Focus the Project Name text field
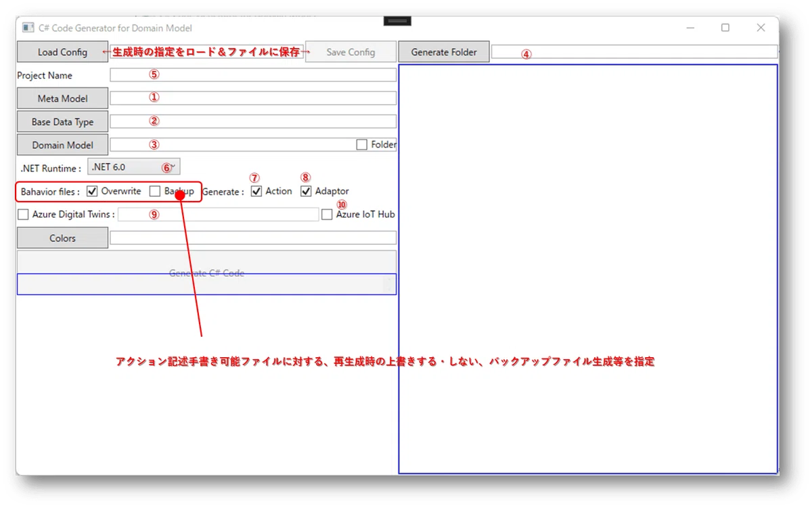The image size is (812, 508). click(x=253, y=75)
